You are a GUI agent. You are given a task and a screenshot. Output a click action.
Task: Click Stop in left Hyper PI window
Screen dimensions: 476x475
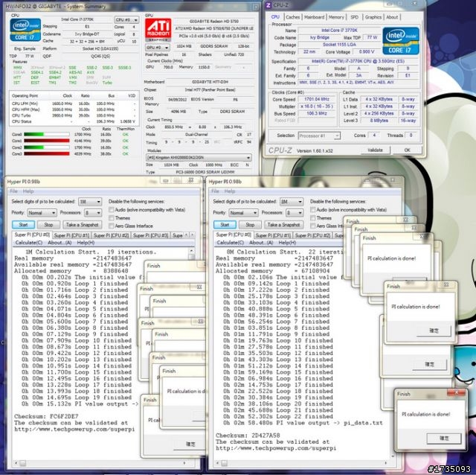point(48,225)
